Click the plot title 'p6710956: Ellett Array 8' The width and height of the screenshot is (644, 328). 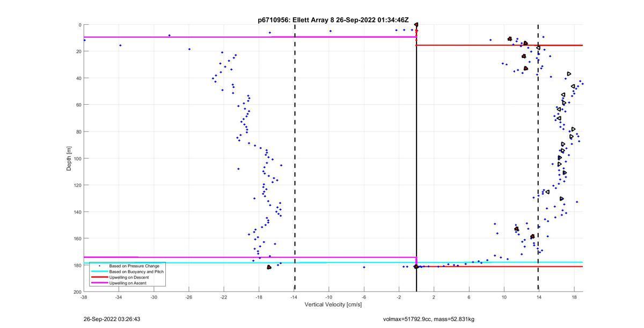(x=296, y=20)
